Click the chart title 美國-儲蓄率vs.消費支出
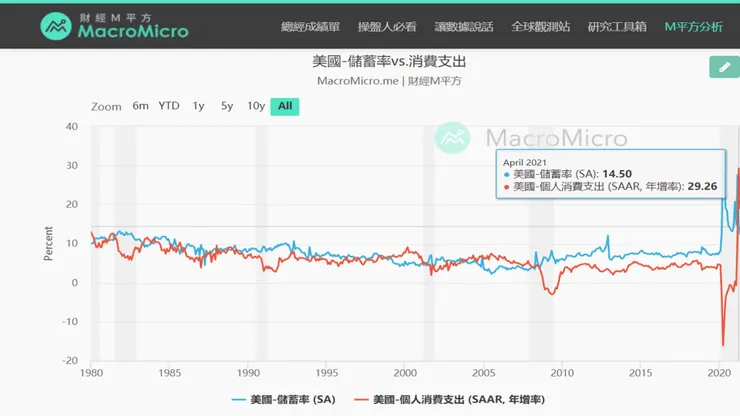This screenshot has height=416, width=740. point(389,61)
